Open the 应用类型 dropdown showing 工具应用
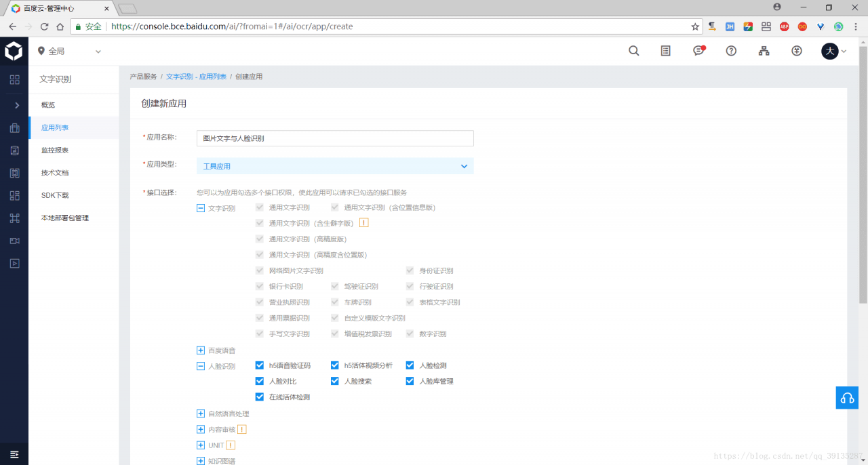 pos(335,166)
